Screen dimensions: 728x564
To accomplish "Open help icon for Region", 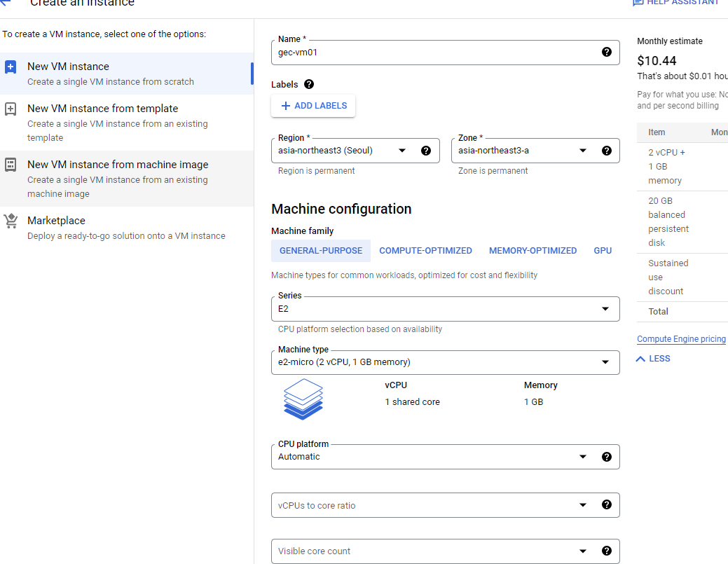I will pyautogui.click(x=426, y=151).
